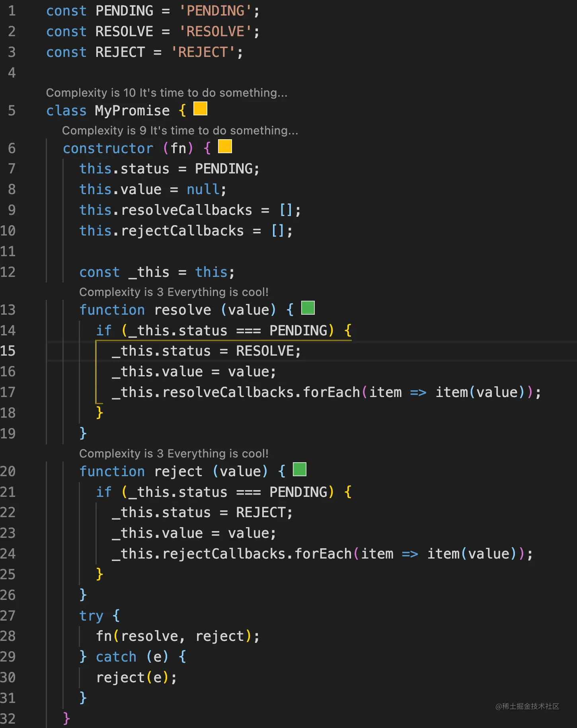Click the yellow complexity marker beside constructor

(225, 146)
